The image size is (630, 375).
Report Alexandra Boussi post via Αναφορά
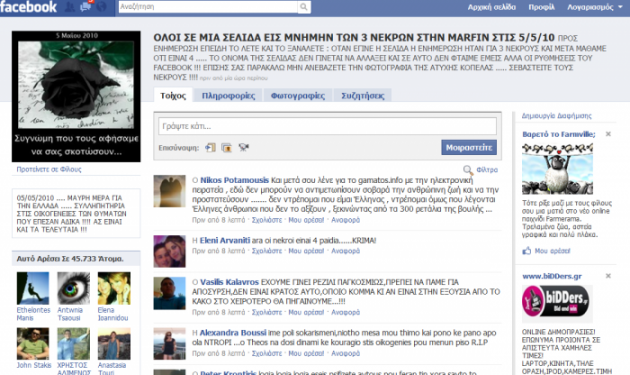click(346, 353)
